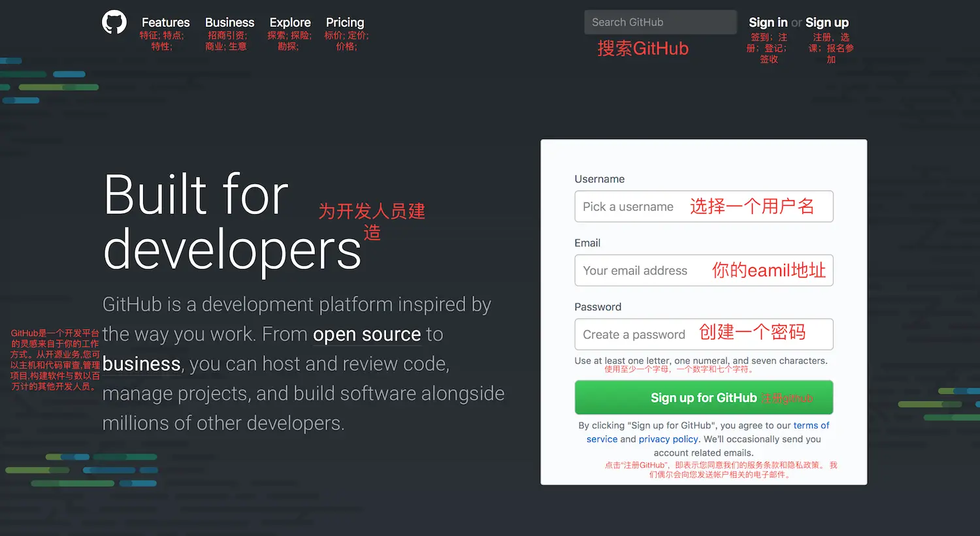Follow the business link in description
The width and height of the screenshot is (980, 536).
click(x=141, y=364)
